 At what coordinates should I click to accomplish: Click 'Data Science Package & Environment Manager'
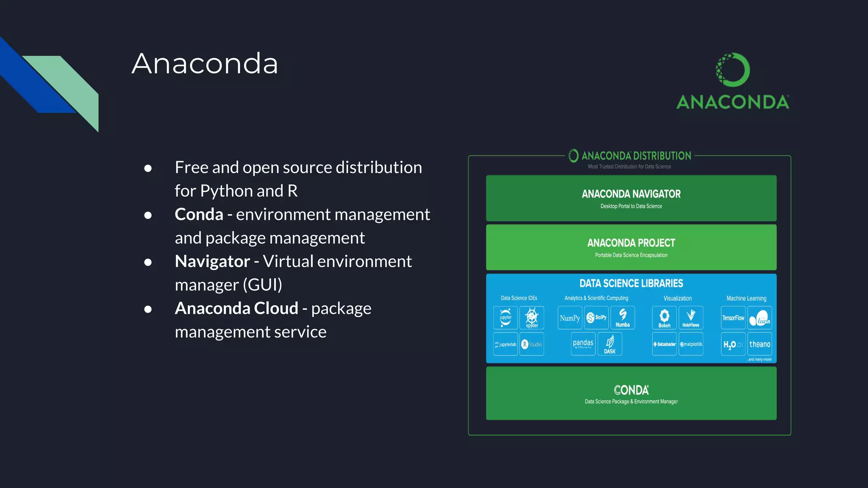point(631,402)
